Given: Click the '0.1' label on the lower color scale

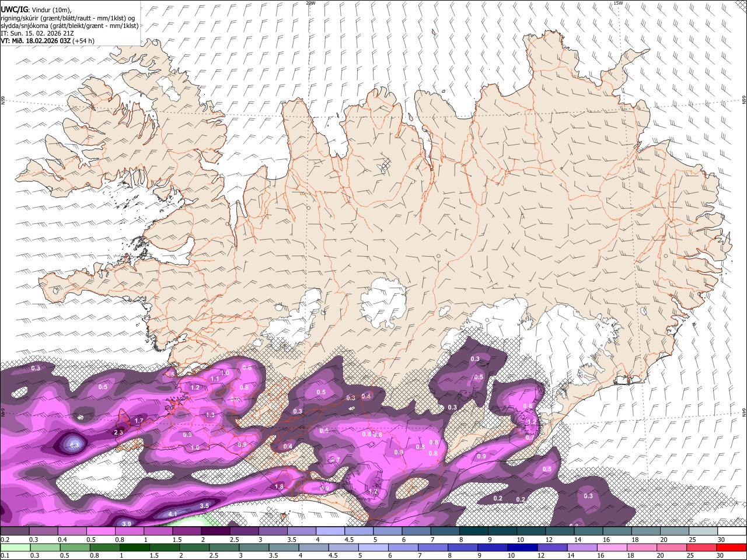Looking at the screenshot, I should [x=5, y=556].
